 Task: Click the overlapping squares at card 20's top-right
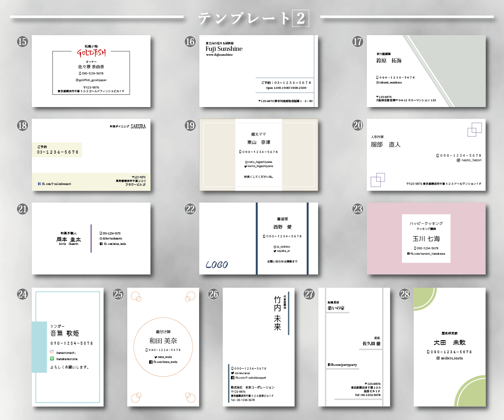click(x=474, y=129)
